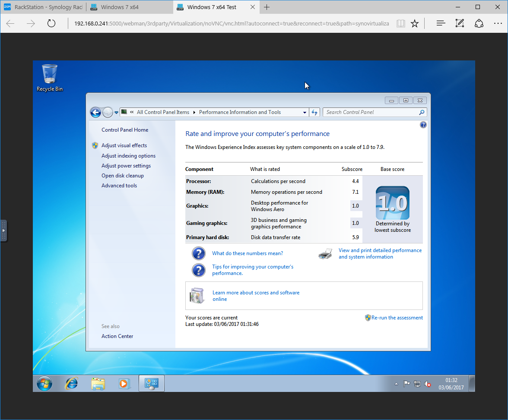Go to All Control Panel Items breadcrumb
This screenshot has width=508, height=420.
click(163, 112)
